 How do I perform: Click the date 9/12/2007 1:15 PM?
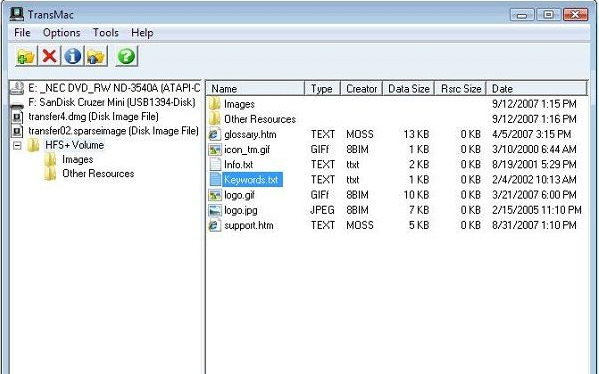tap(534, 104)
